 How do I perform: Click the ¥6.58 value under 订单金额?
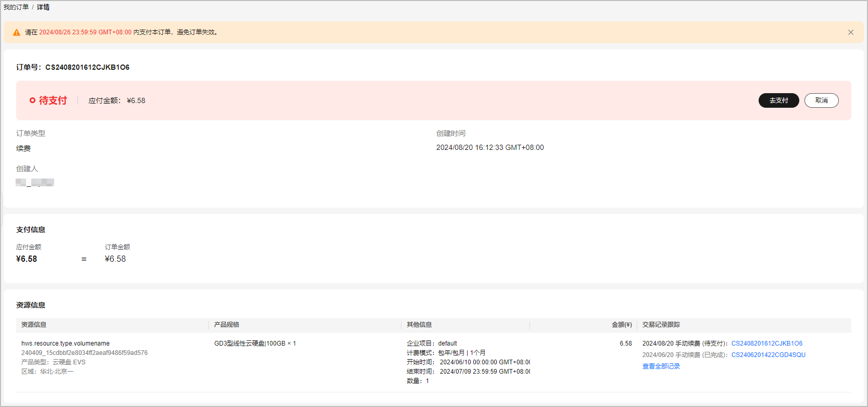tap(116, 259)
